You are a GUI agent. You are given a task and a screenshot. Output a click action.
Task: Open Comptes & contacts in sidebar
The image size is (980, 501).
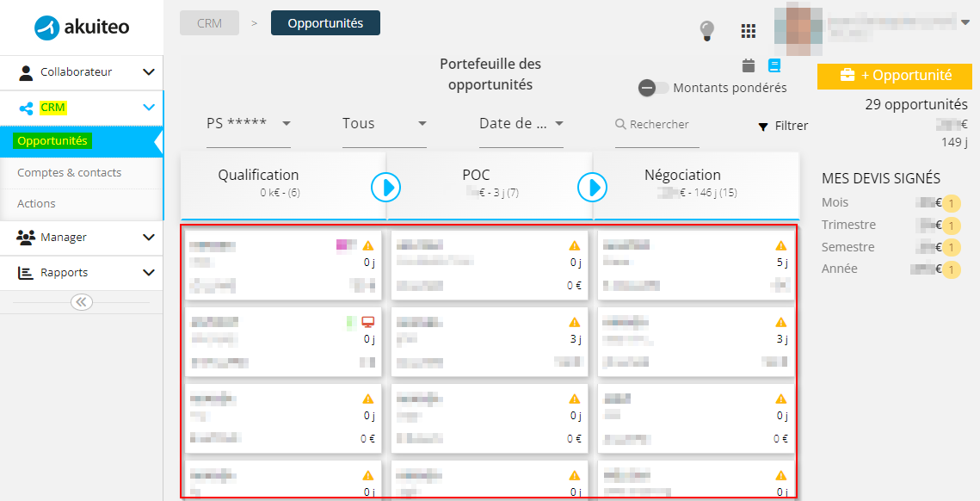(x=70, y=173)
